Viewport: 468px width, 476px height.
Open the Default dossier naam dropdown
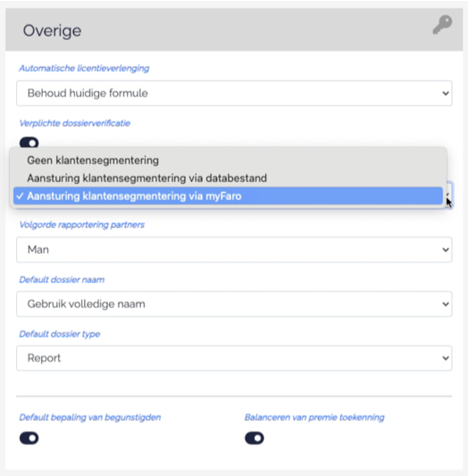click(x=234, y=304)
